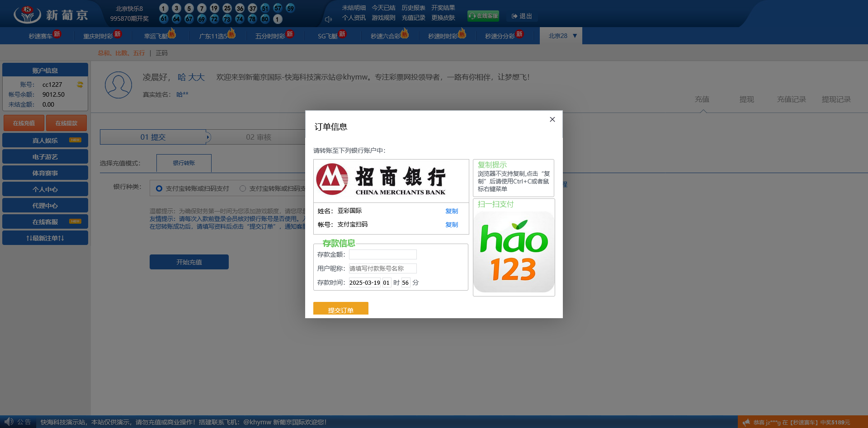Viewport: 868px width, 428px height.
Task: Open 今天已结 in the header
Action: click(383, 8)
